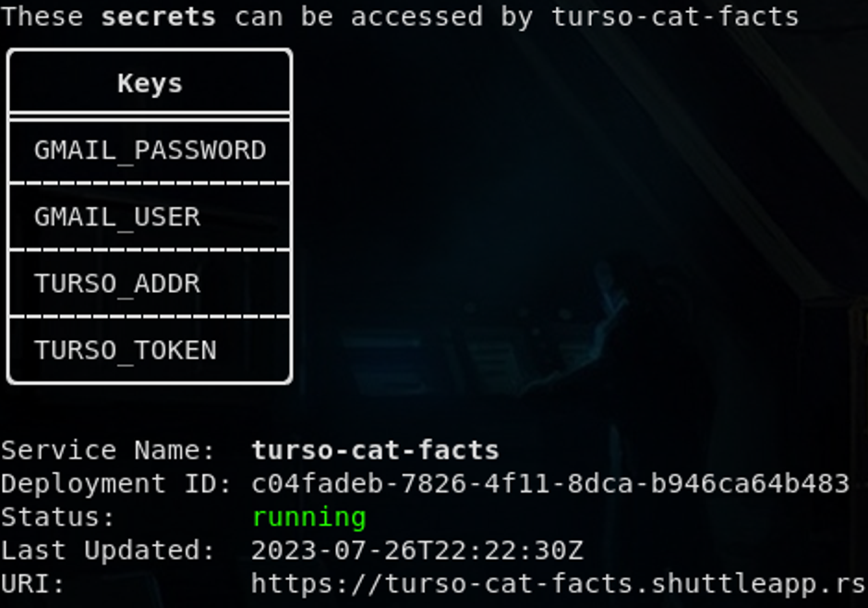Click the green 'running' status text
Screen dimensions: 868x608
(x=309, y=517)
